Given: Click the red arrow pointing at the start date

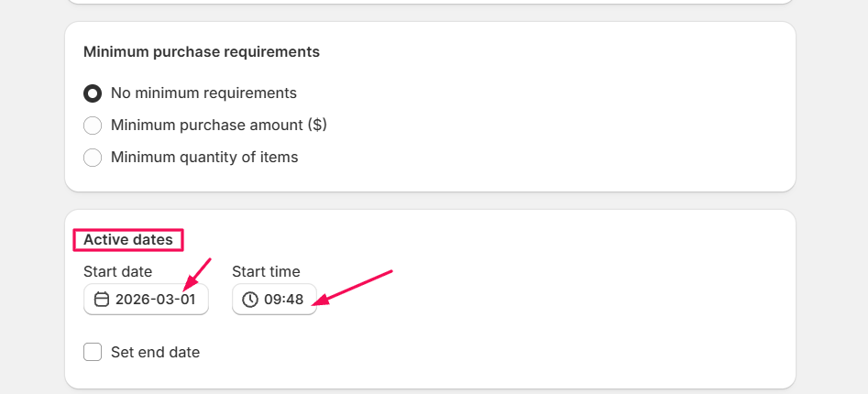Looking at the screenshot, I should click(197, 275).
